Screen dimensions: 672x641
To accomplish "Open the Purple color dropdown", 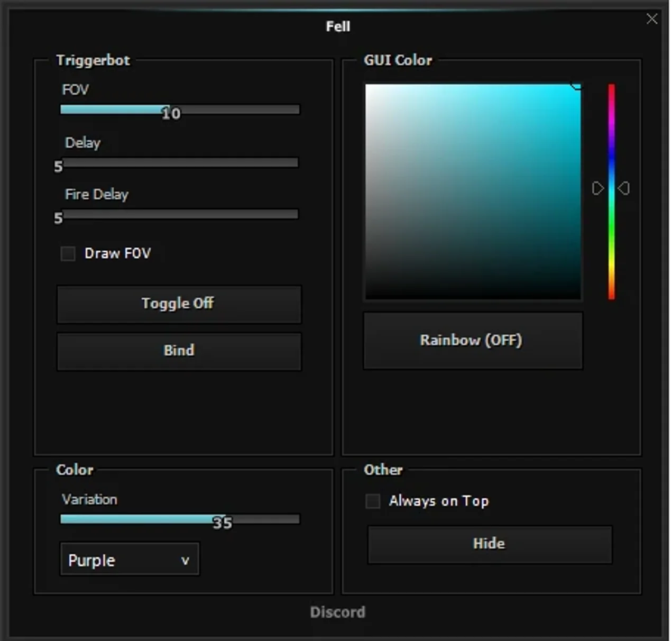I will (130, 559).
